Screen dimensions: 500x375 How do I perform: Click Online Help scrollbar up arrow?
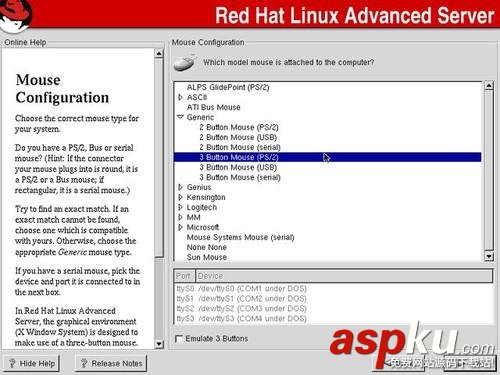tap(159, 53)
